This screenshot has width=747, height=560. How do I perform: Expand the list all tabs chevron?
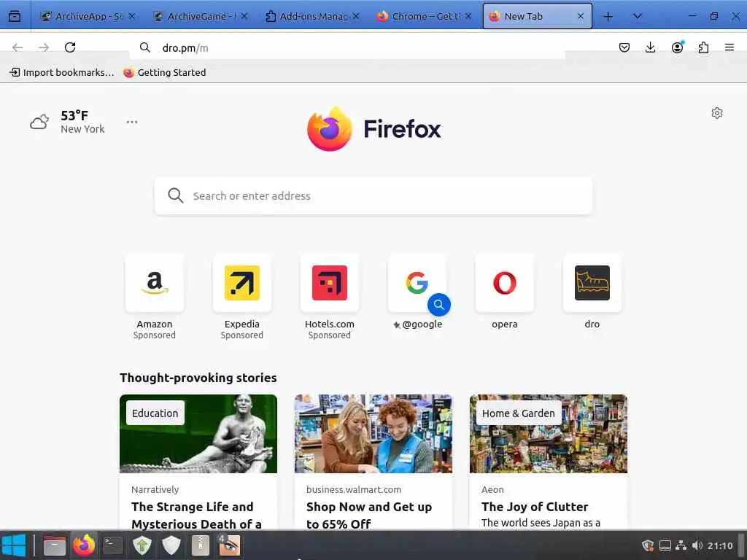pos(638,16)
